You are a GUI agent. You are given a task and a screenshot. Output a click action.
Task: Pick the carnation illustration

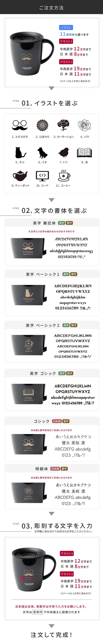[x=63, y=125]
